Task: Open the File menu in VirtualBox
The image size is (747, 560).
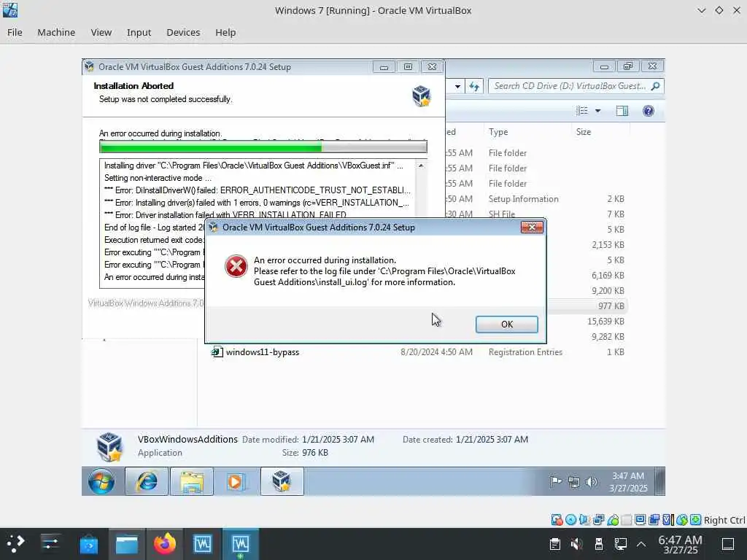Action: pos(15,32)
